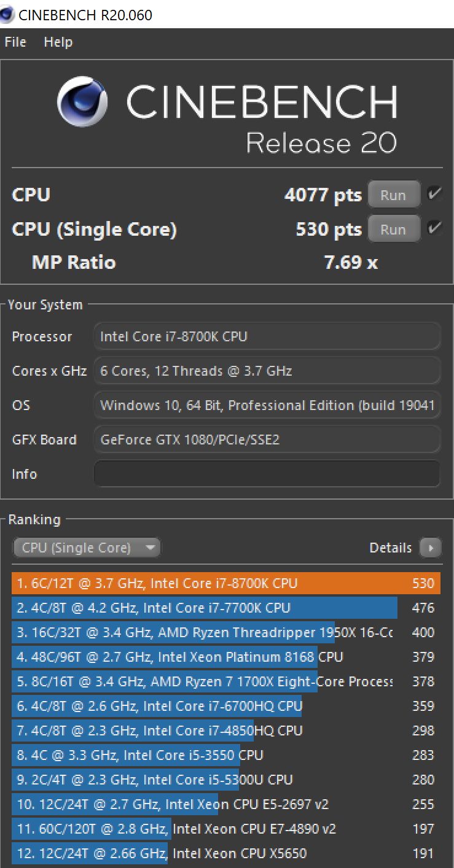454x868 pixels.
Task: Click the Cinebench icon in the title bar
Action: pos(8,15)
